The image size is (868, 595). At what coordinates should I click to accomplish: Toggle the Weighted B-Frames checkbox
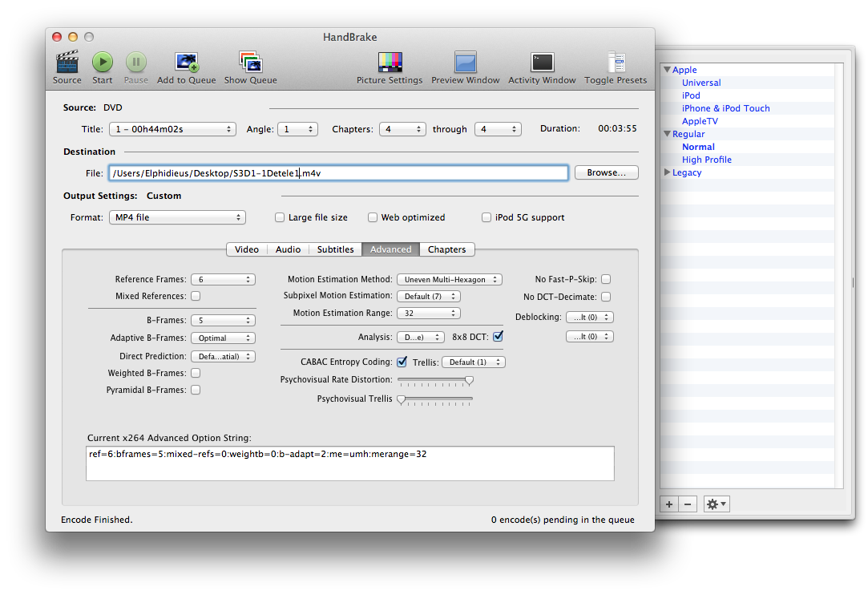click(196, 374)
